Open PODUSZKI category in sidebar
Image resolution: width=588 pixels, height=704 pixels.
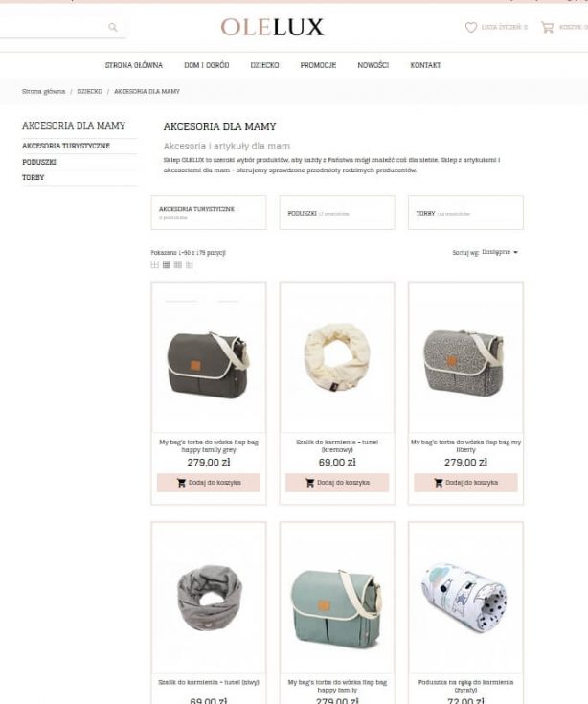coord(39,162)
